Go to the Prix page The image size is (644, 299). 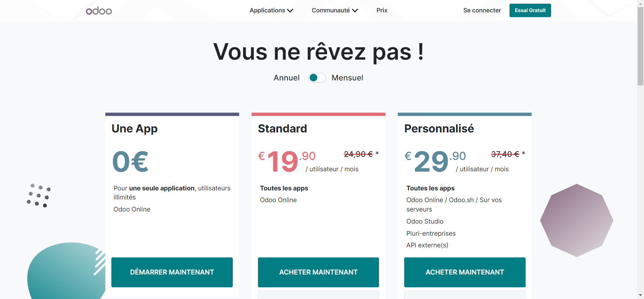pyautogui.click(x=382, y=10)
